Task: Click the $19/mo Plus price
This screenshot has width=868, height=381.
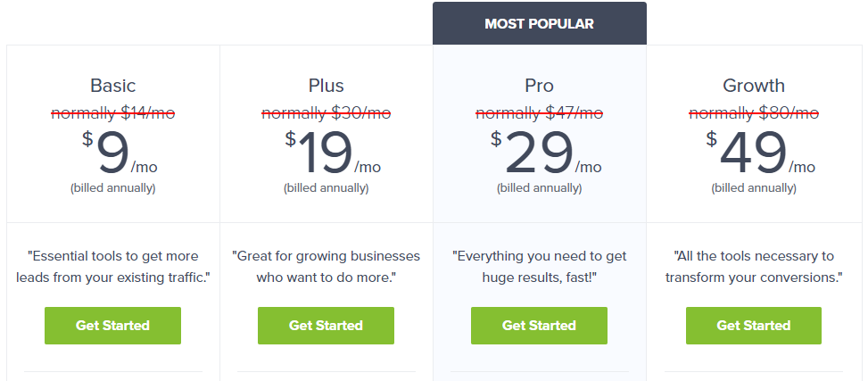Action: pyautogui.click(x=333, y=153)
